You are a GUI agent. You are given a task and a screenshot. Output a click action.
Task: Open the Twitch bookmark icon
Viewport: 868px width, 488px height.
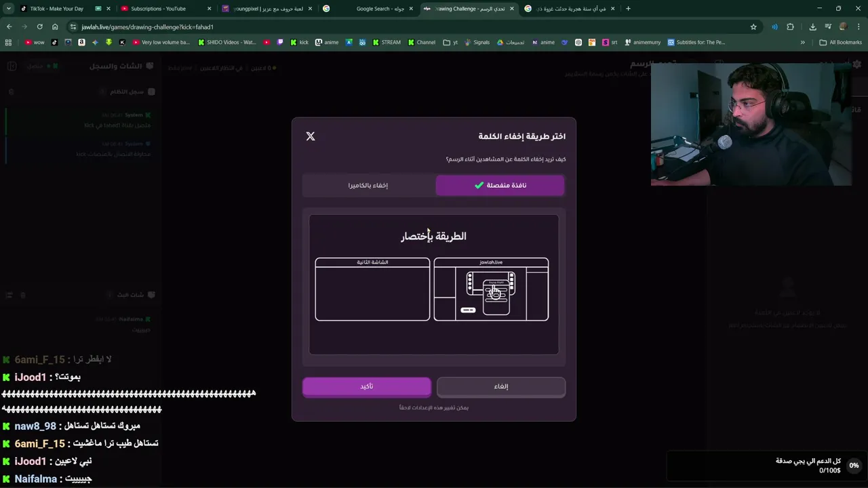(x=280, y=42)
